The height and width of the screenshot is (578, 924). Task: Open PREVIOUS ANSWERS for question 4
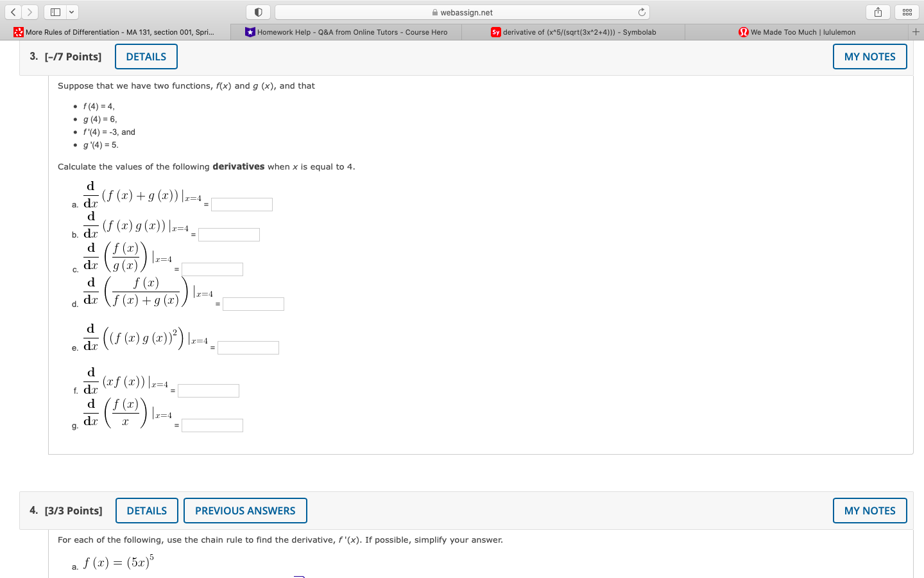point(245,511)
